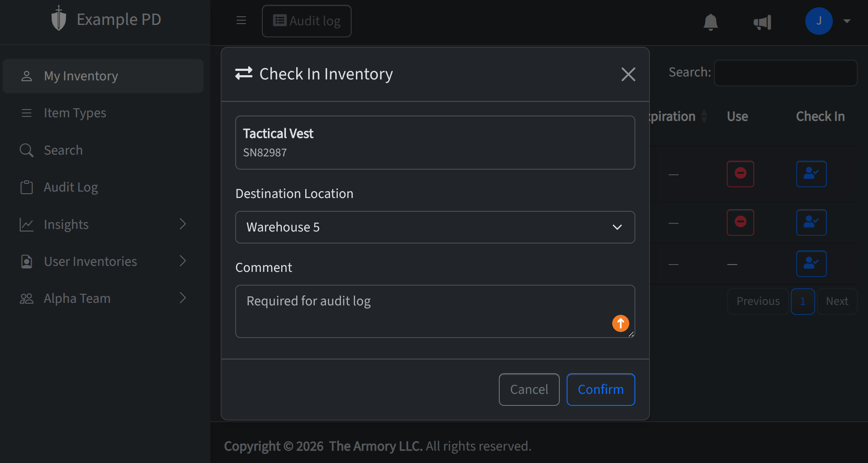Click the check-in swap arrows icon

[x=244, y=73]
